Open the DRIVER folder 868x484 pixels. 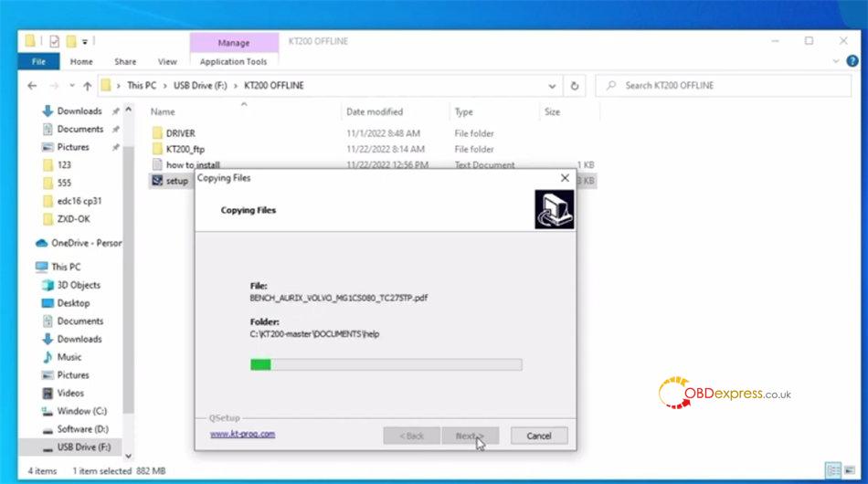tap(180, 133)
